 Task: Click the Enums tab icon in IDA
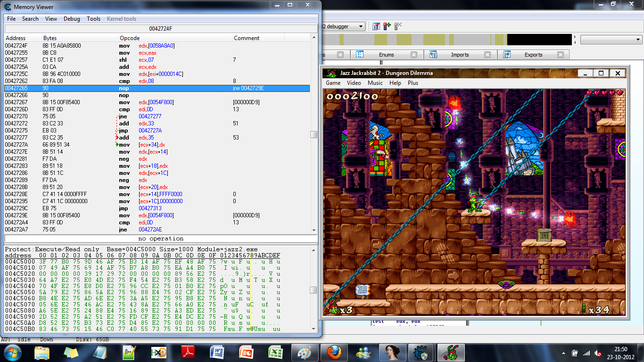pos(360,55)
